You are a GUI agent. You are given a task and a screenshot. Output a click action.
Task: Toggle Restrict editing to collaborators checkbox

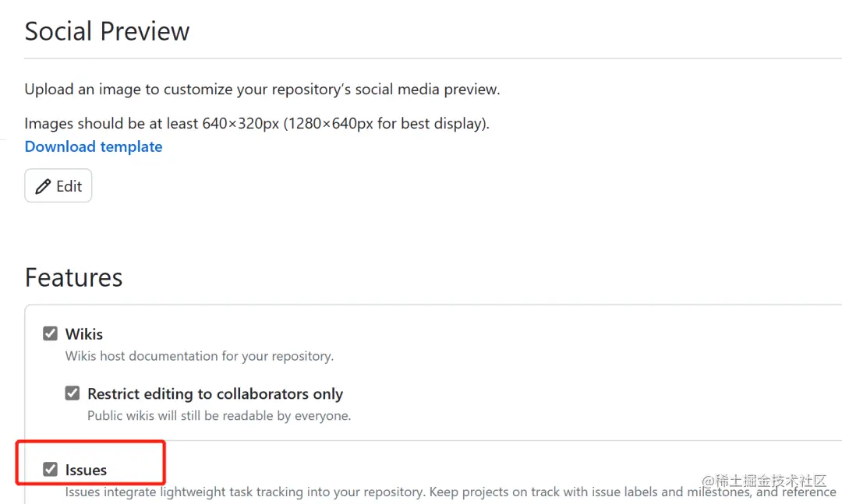[73, 393]
